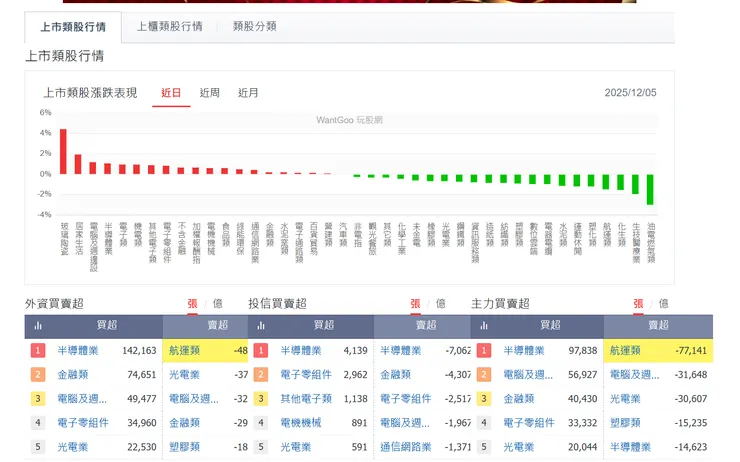Click rank 1 badge in 外資買賣超 table
Viewport: 740px width, 462px height.
click(x=38, y=351)
